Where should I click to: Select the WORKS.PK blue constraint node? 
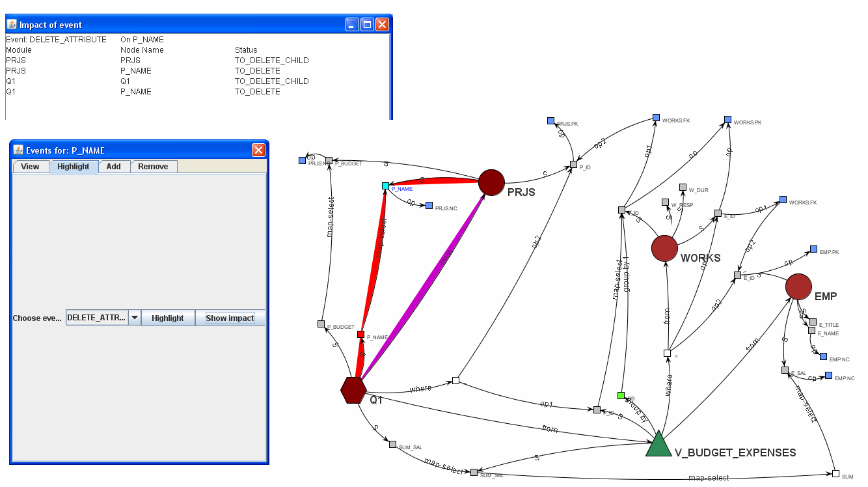pos(727,120)
